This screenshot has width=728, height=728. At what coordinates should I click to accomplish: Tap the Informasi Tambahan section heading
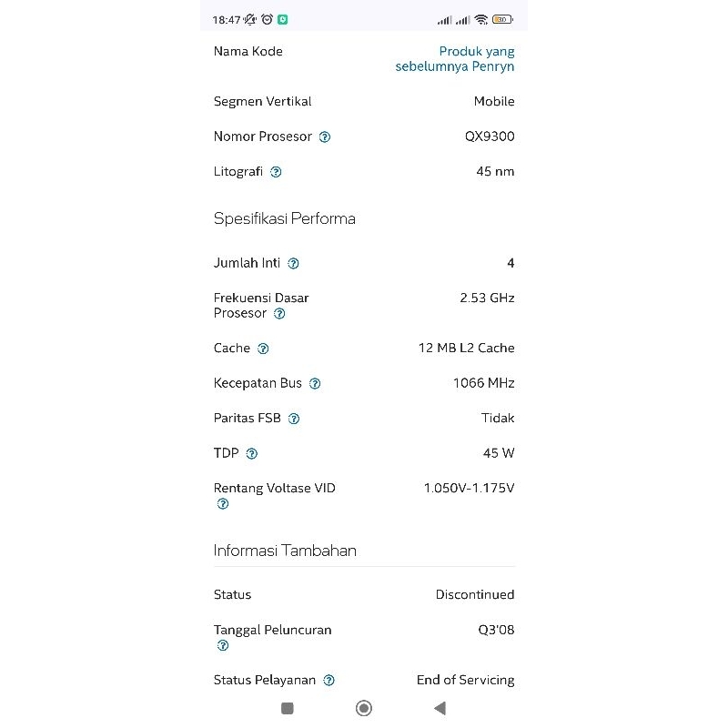[285, 551]
